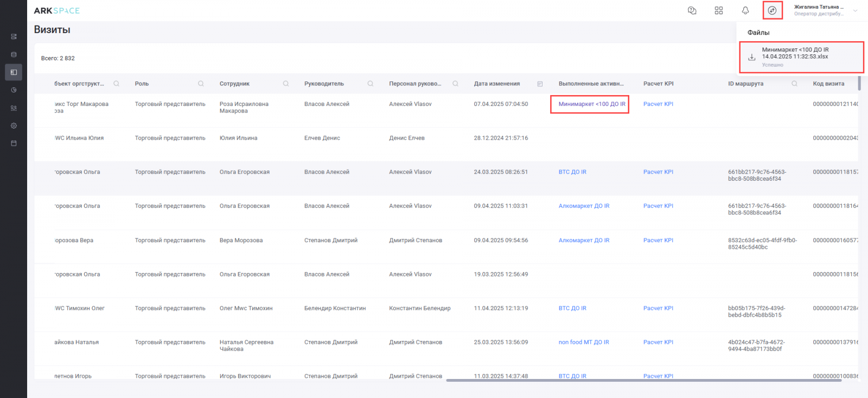The height and width of the screenshot is (398, 868).
Task: Click the notifications bell icon
Action: point(745,10)
